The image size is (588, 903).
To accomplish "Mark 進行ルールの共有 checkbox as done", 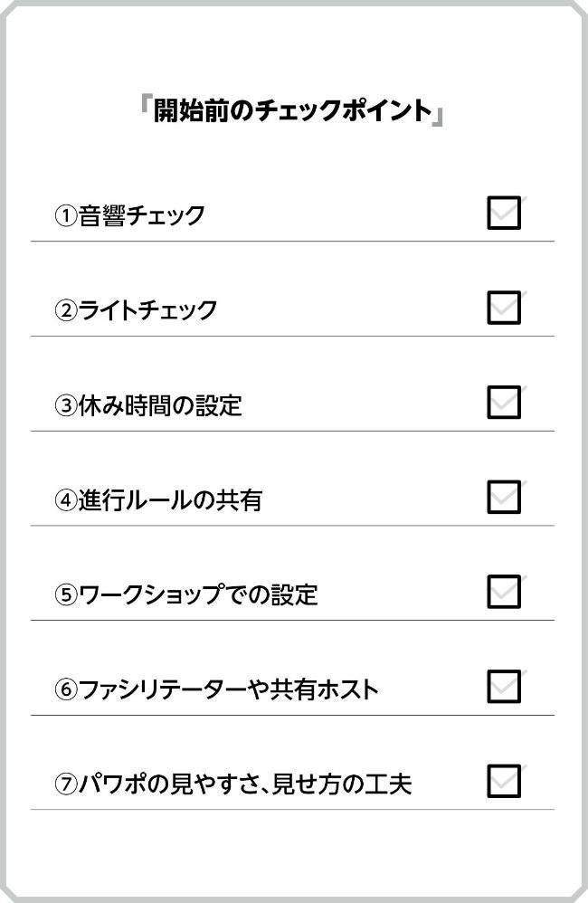I will [504, 497].
